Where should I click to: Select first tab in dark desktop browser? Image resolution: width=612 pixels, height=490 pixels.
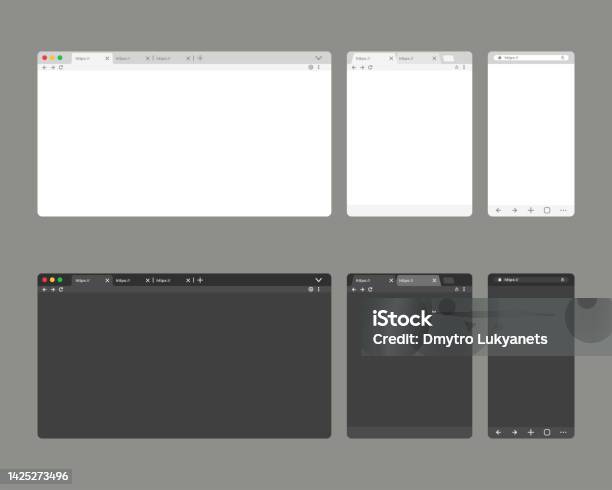point(92,281)
